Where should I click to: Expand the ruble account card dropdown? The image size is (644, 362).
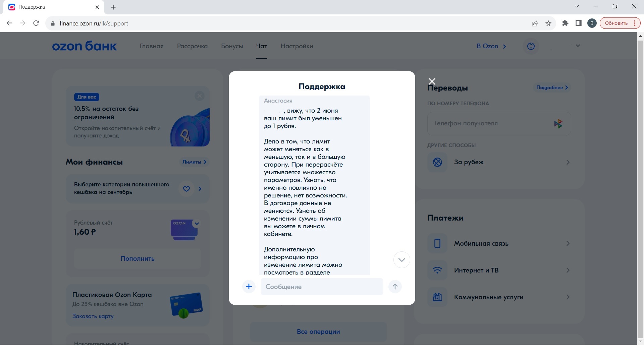pos(197,224)
